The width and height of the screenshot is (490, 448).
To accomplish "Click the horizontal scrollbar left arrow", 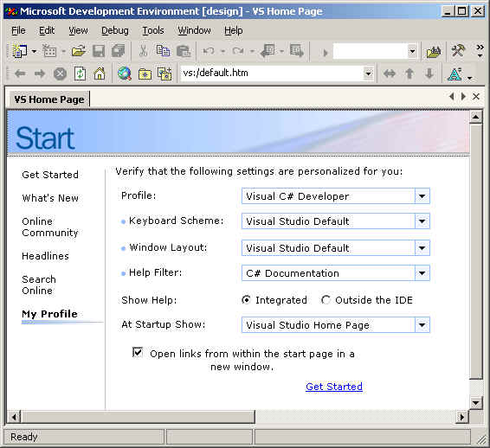I will [14, 417].
